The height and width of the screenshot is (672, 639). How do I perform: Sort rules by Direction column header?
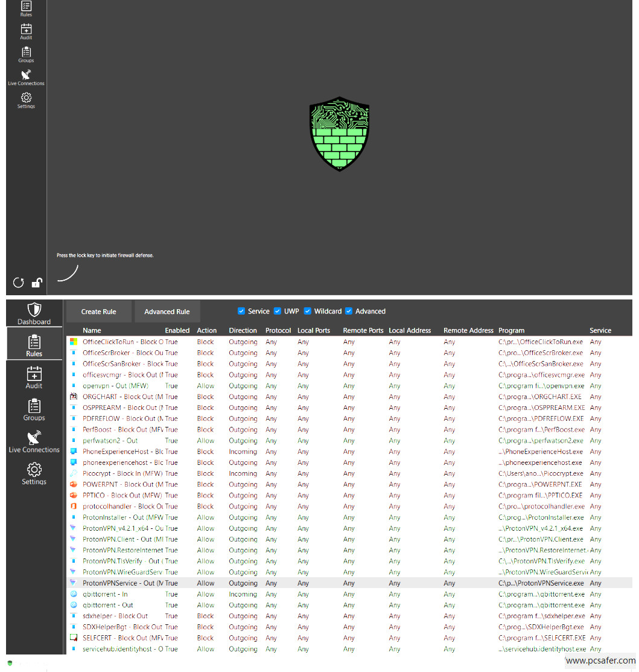(243, 330)
